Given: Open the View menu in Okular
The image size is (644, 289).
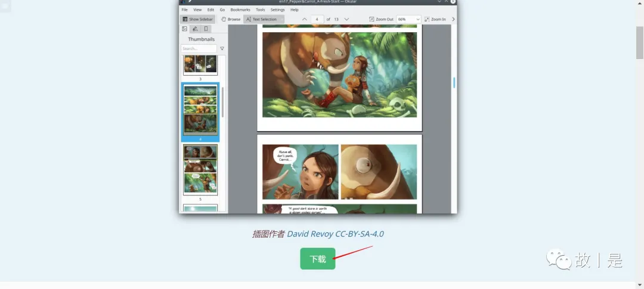Looking at the screenshot, I should pyautogui.click(x=197, y=10).
